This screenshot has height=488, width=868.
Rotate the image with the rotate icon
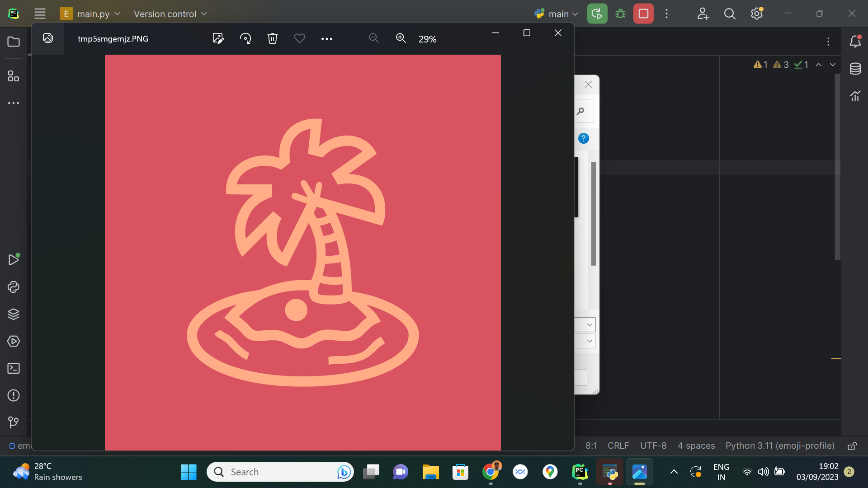(x=245, y=38)
